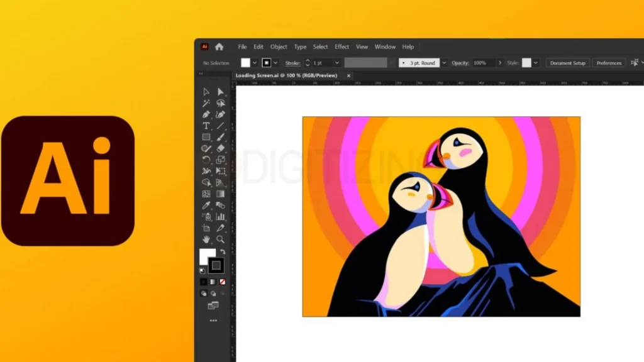Set paint mode to None
This screenshot has height=362, width=644.
click(223, 282)
